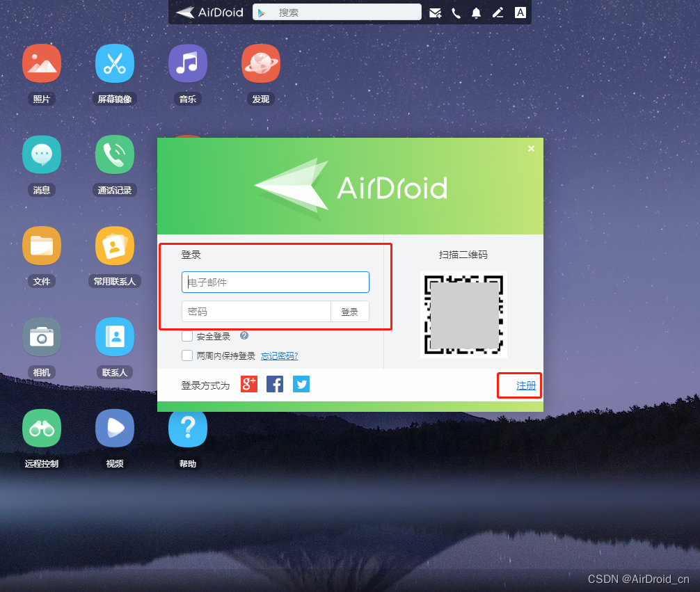Sign in with Facebook icon
Screen dimensions: 700x592
(x=275, y=384)
